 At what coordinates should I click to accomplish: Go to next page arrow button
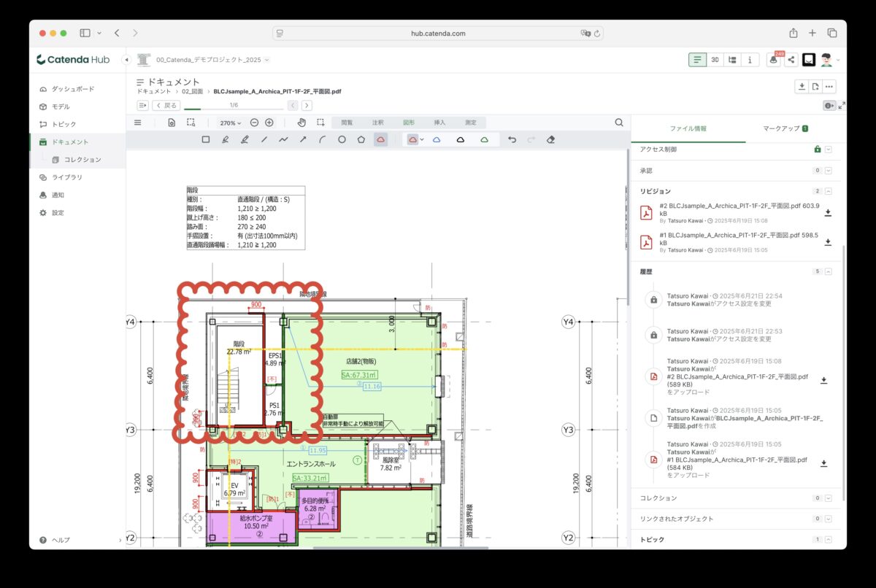pos(307,105)
